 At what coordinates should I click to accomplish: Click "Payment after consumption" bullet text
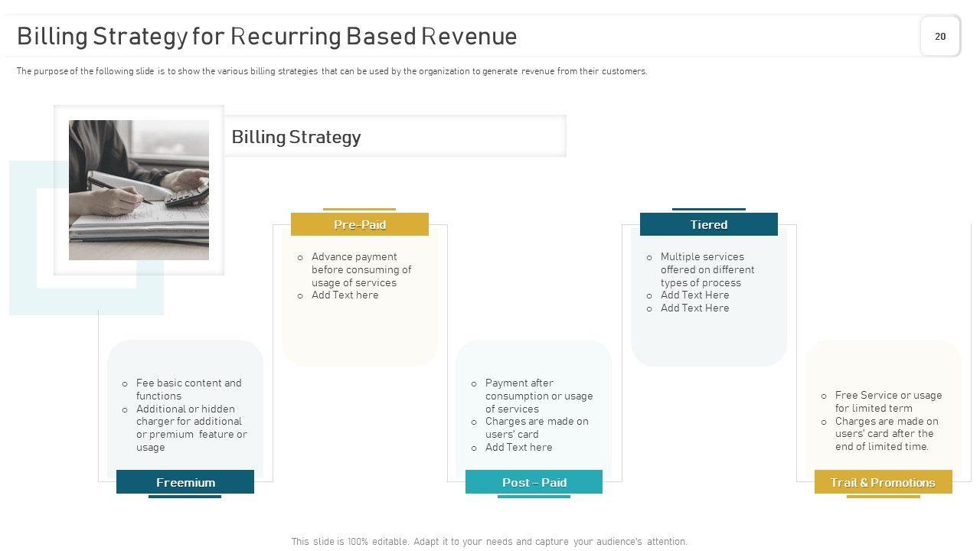click(538, 396)
